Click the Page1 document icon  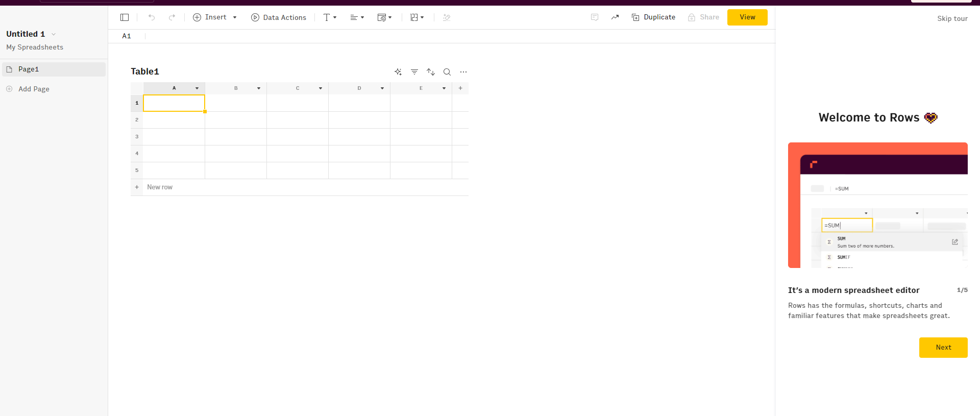click(x=9, y=69)
